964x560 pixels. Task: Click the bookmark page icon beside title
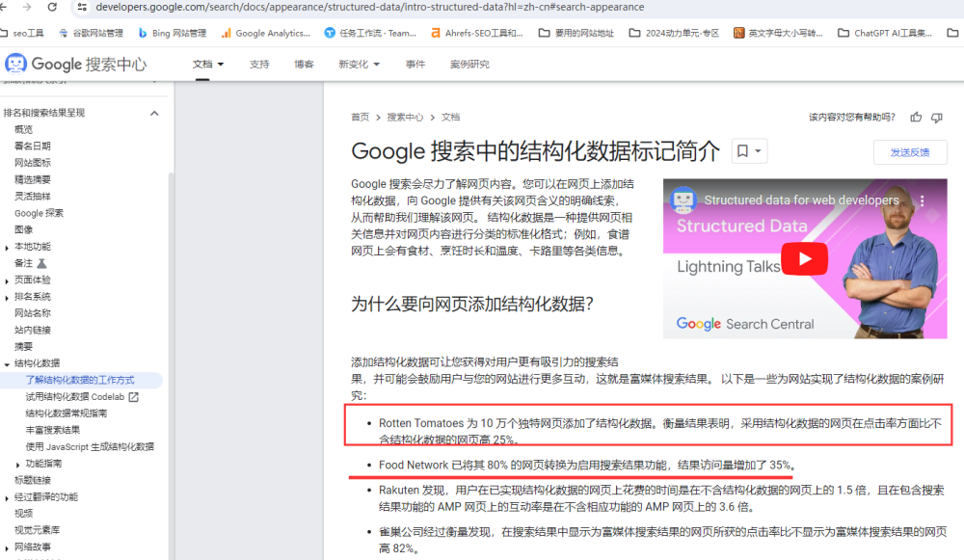[x=742, y=151]
